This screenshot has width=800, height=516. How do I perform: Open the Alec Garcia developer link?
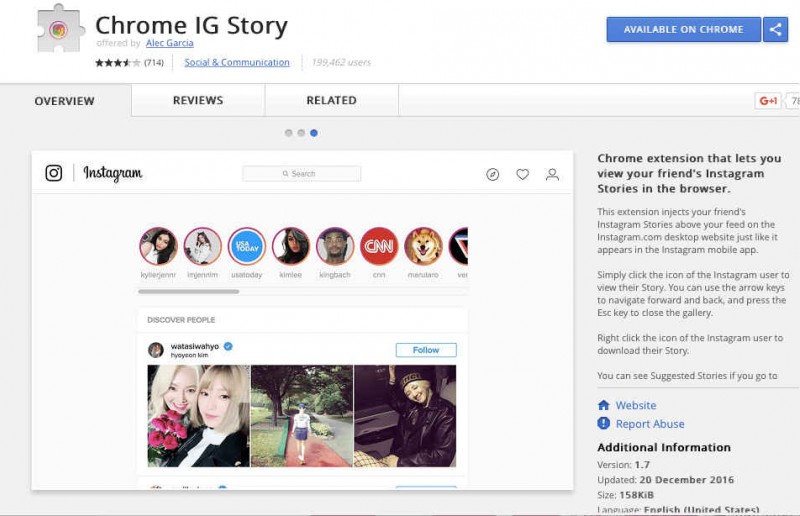pos(169,43)
